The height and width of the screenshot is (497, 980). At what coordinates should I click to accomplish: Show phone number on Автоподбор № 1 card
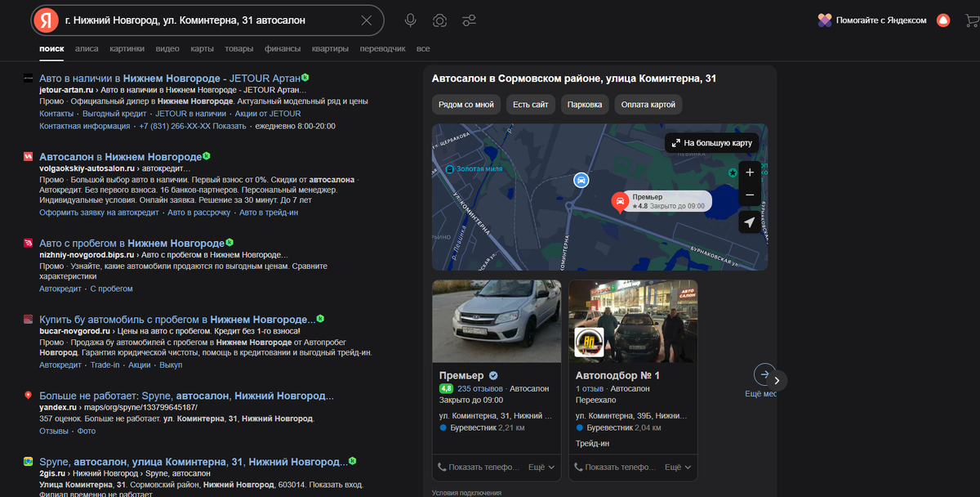[615, 468]
